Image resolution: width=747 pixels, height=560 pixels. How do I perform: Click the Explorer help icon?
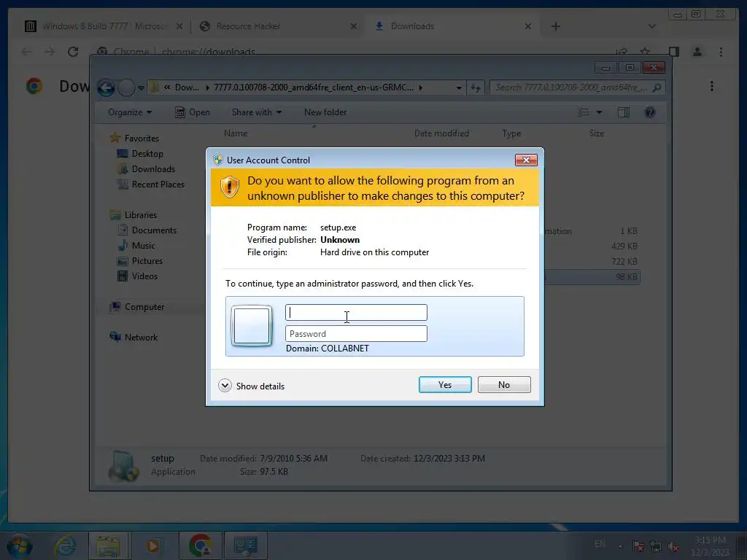(650, 112)
